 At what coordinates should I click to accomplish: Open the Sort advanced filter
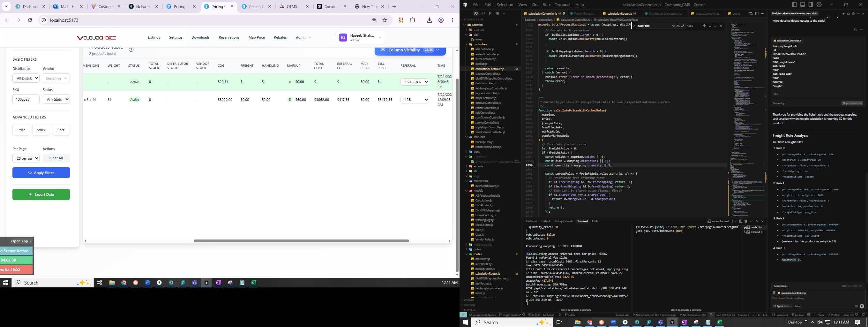click(x=61, y=130)
